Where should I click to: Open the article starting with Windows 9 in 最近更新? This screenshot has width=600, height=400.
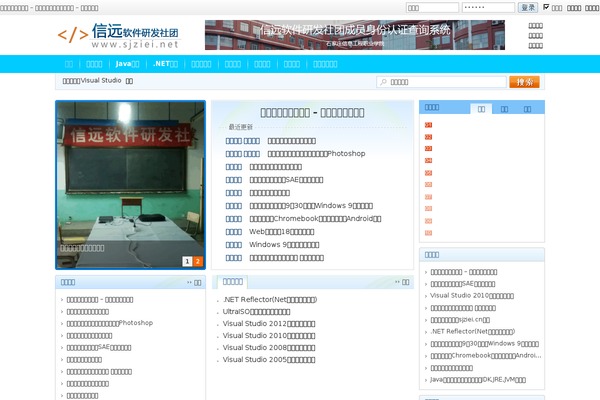point(284,245)
